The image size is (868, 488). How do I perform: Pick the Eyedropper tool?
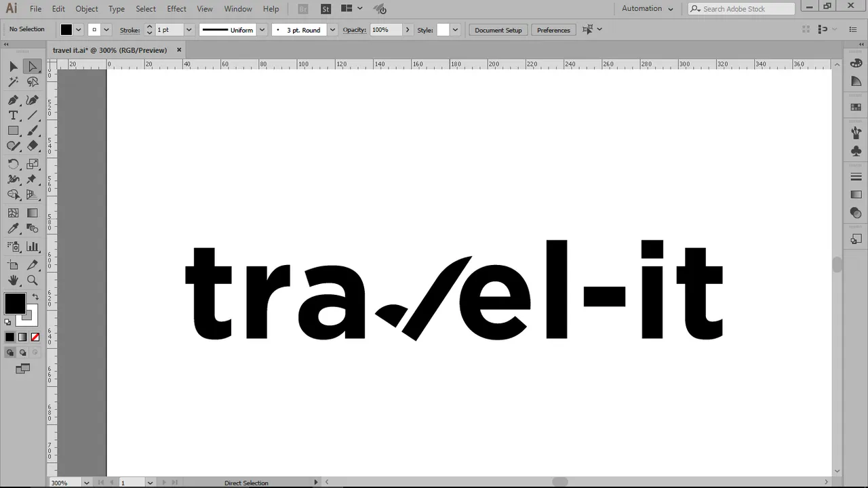[13, 229]
